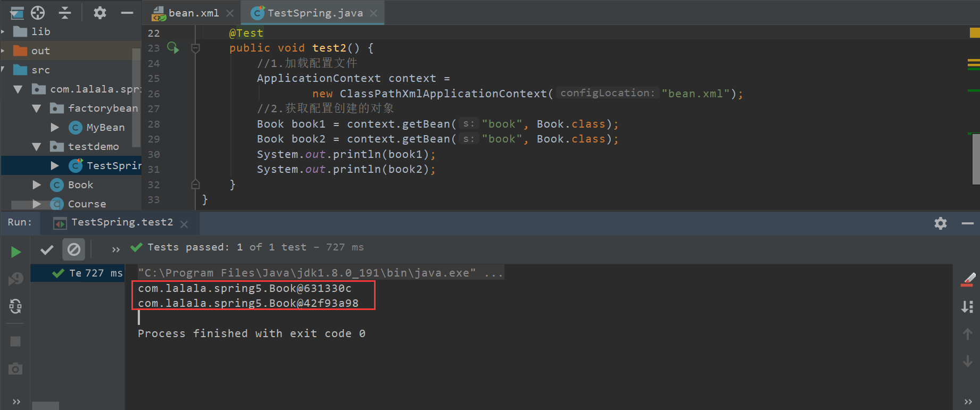This screenshot has width=980, height=410.
Task: Click the locate/scroll from source target icon
Action: pos(38,13)
